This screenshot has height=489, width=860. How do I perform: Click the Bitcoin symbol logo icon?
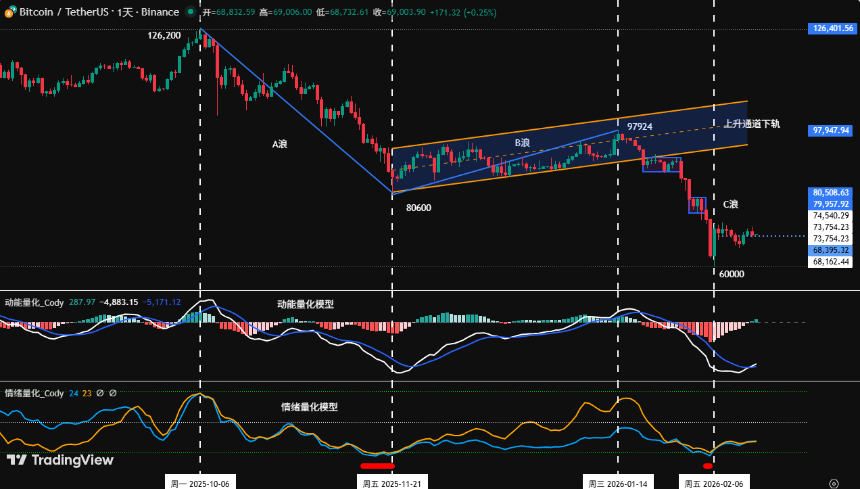pos(9,12)
